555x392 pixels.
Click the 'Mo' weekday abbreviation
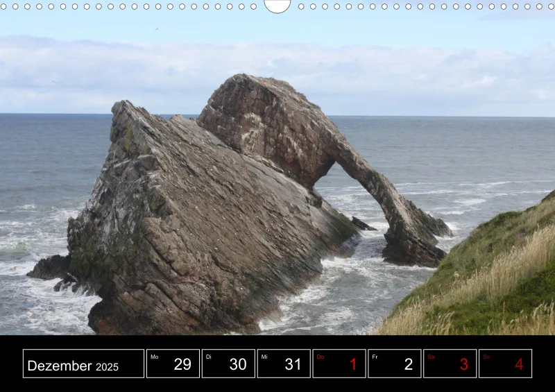coord(154,357)
